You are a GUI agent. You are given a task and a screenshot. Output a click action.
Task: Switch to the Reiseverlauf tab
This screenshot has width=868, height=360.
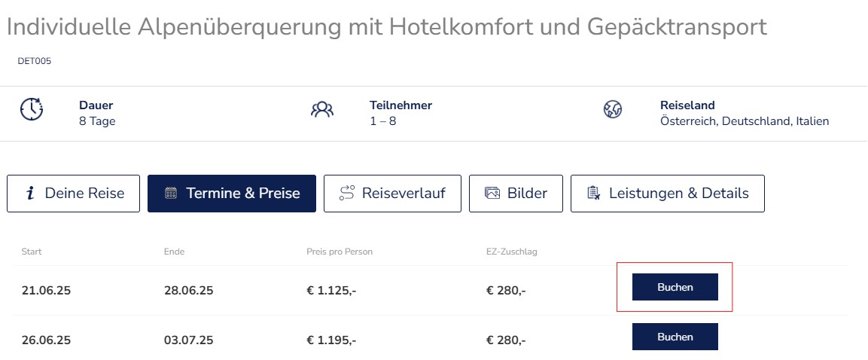pyautogui.click(x=392, y=194)
